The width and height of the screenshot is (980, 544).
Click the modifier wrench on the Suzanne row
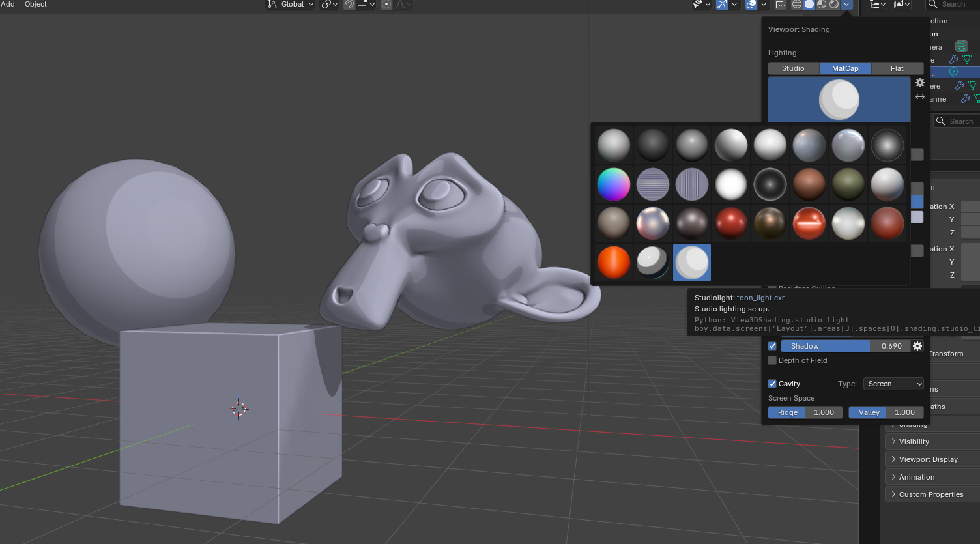pyautogui.click(x=966, y=98)
